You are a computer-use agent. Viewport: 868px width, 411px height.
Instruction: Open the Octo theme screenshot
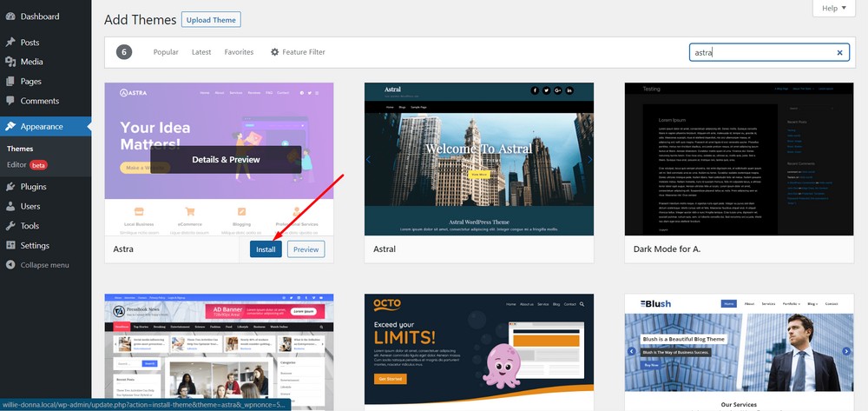click(479, 352)
